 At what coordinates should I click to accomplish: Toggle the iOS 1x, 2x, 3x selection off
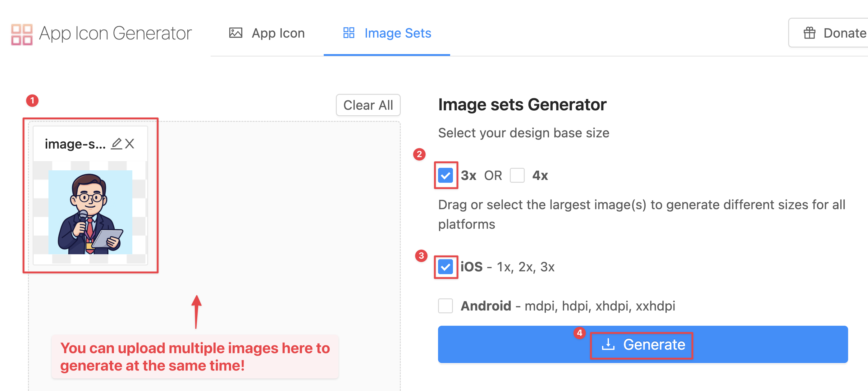(x=445, y=267)
